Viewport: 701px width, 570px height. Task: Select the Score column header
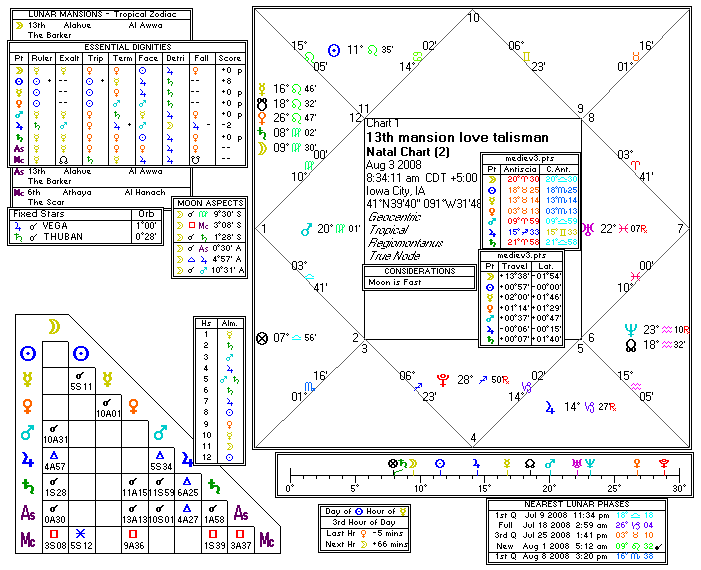(229, 58)
